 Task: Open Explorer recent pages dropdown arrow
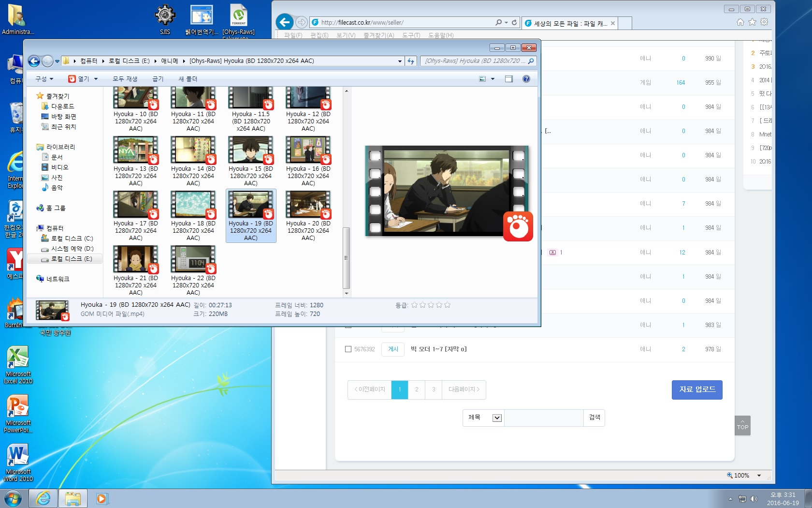(57, 61)
